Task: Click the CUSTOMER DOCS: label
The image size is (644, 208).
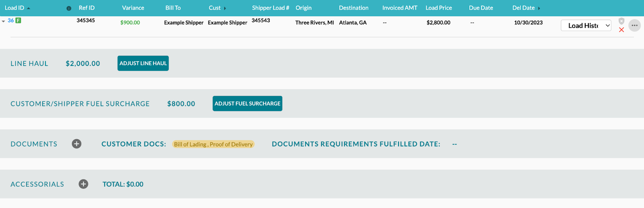Action: (x=134, y=144)
